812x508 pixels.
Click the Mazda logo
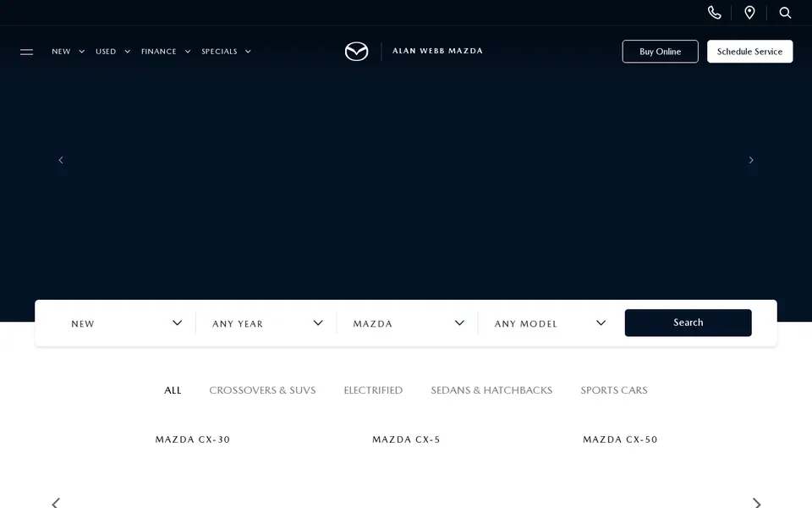(x=356, y=52)
